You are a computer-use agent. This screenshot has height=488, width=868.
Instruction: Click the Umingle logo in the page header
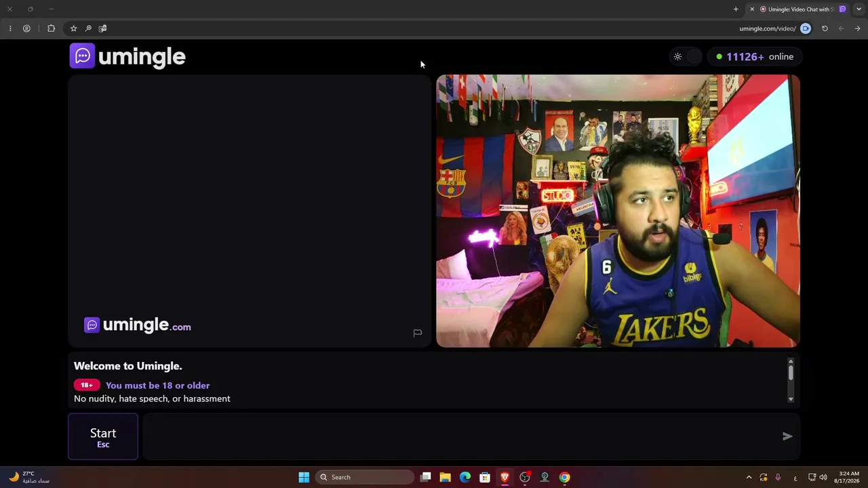click(x=127, y=56)
